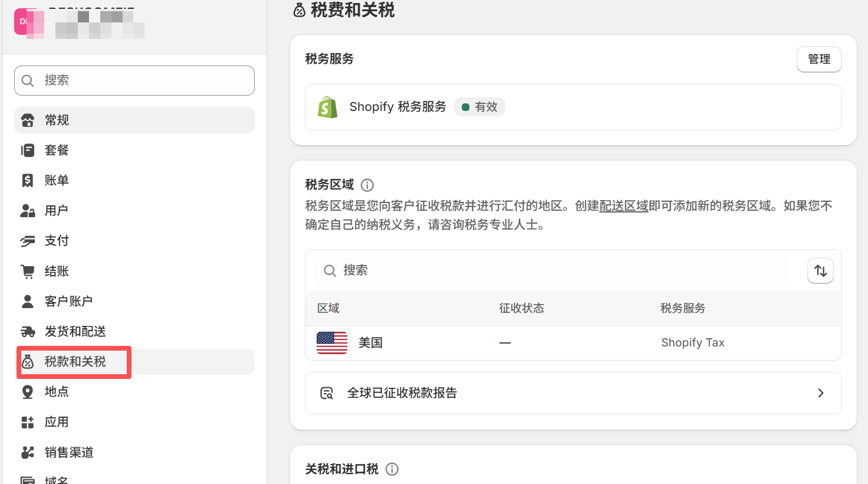Screen dimensions: 868x484
Task: Click the 支付 payments icon
Action: (x=28, y=241)
